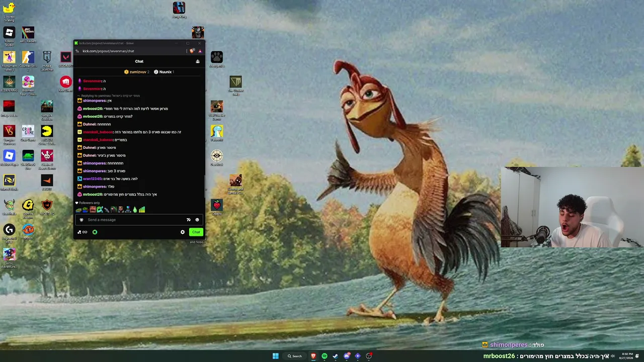Open the Jump King desktop shortcut
The width and height of the screenshot is (644, 362).
[179, 11]
